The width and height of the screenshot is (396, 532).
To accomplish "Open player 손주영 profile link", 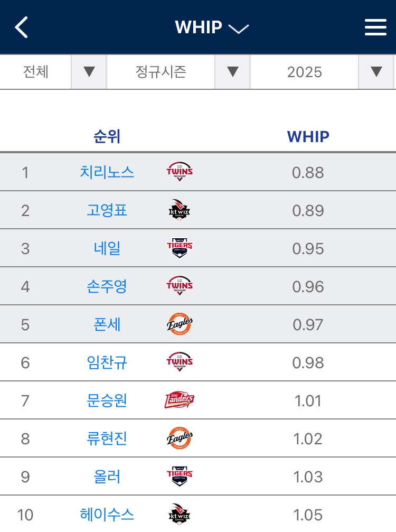I will click(107, 286).
